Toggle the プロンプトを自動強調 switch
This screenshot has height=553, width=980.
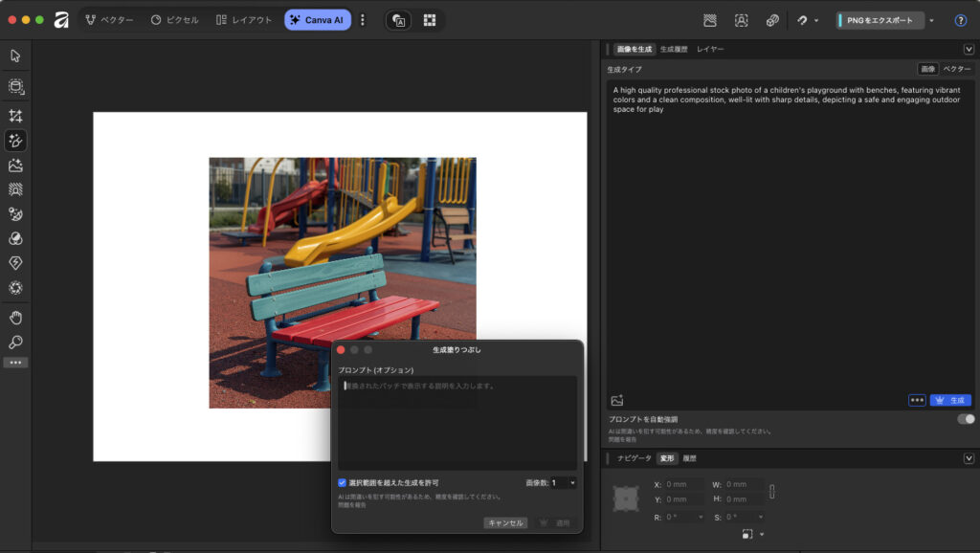tap(967, 419)
